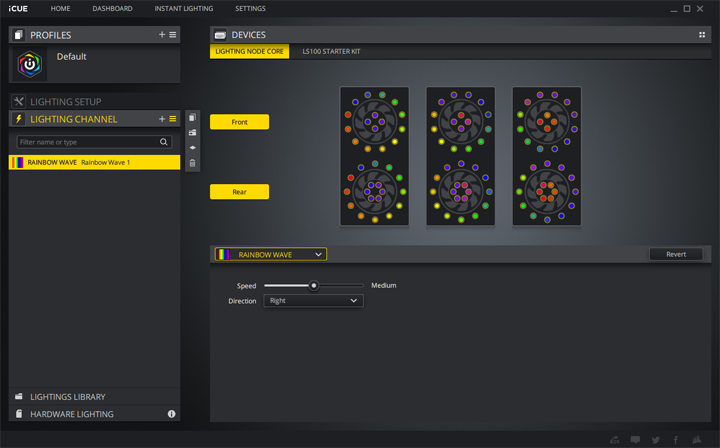This screenshot has width=720, height=448.
Task: Click the Speed slider handle
Action: point(314,286)
